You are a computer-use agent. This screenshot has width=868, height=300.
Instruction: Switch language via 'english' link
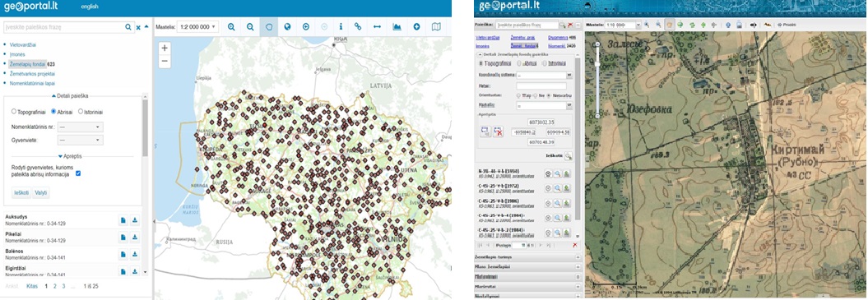tap(90, 7)
